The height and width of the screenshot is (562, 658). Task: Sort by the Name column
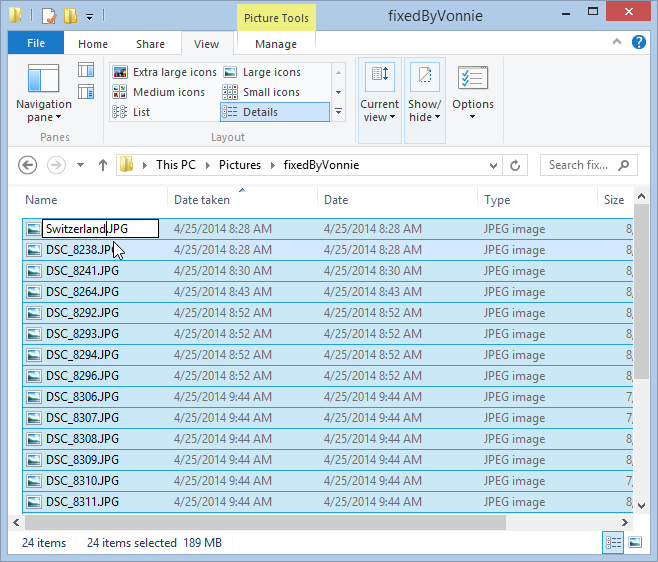[x=41, y=200]
